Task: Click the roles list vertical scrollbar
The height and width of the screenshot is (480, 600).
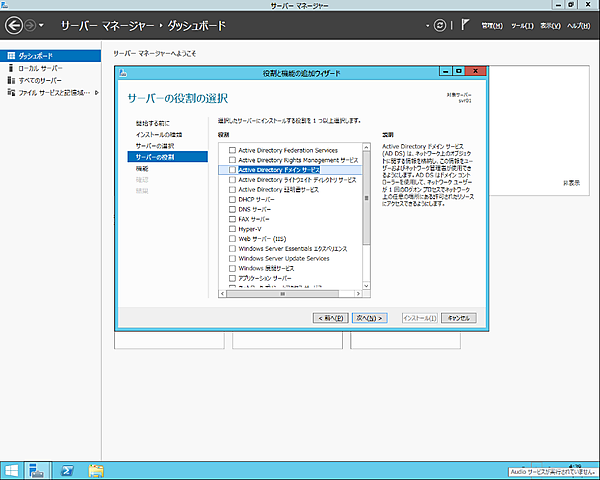Action: coord(366,200)
